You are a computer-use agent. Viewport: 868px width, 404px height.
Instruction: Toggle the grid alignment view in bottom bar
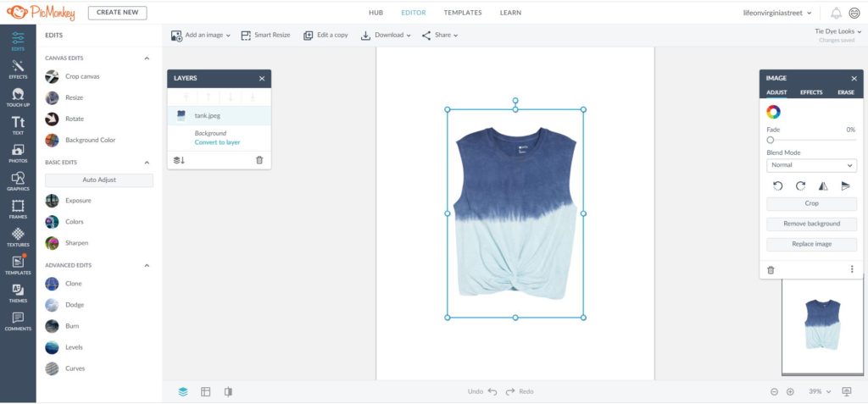pyautogui.click(x=205, y=391)
